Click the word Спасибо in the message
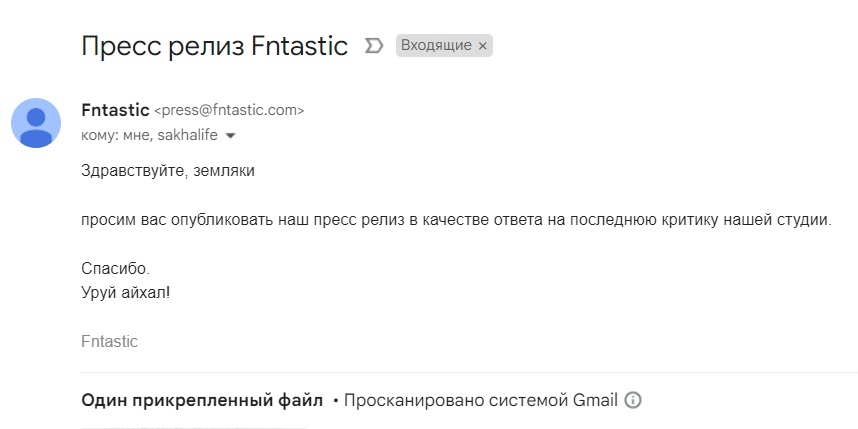The width and height of the screenshot is (858, 429). click(x=114, y=269)
